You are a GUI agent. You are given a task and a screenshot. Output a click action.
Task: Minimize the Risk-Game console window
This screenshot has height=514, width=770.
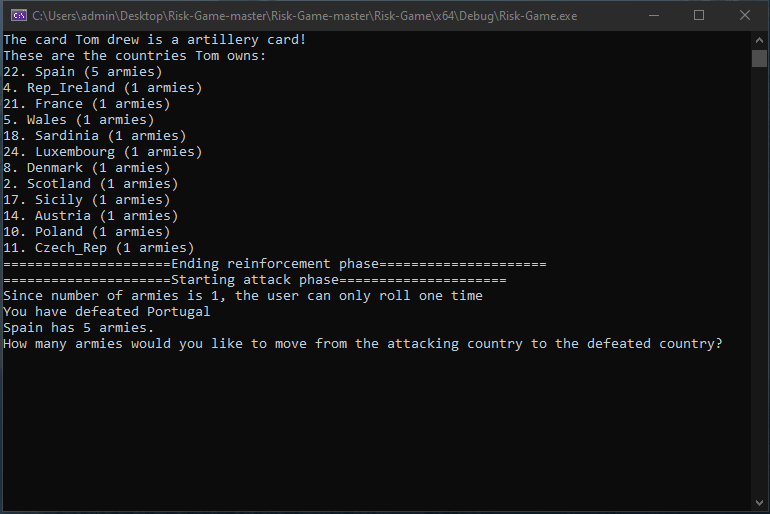pos(653,15)
